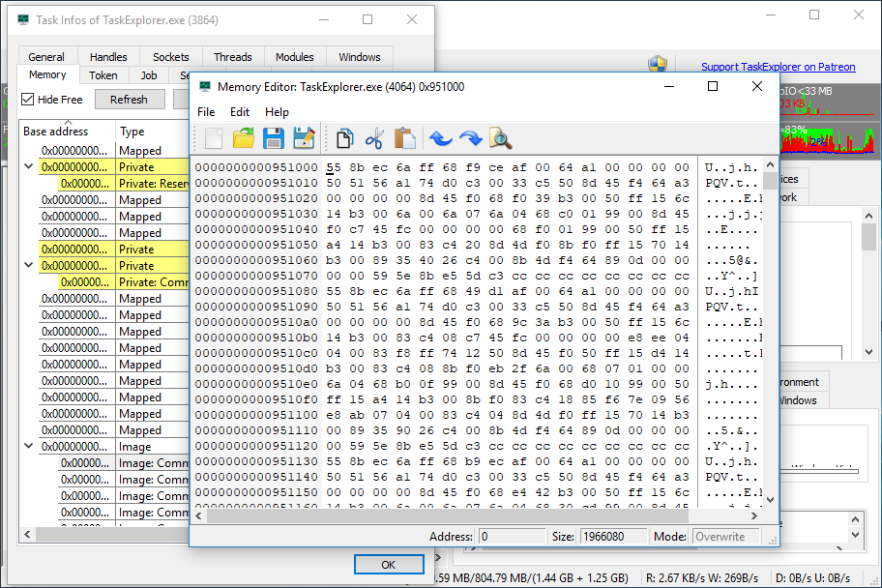Select the Token tab
Image resolution: width=882 pixels, height=588 pixels.
pyautogui.click(x=103, y=75)
